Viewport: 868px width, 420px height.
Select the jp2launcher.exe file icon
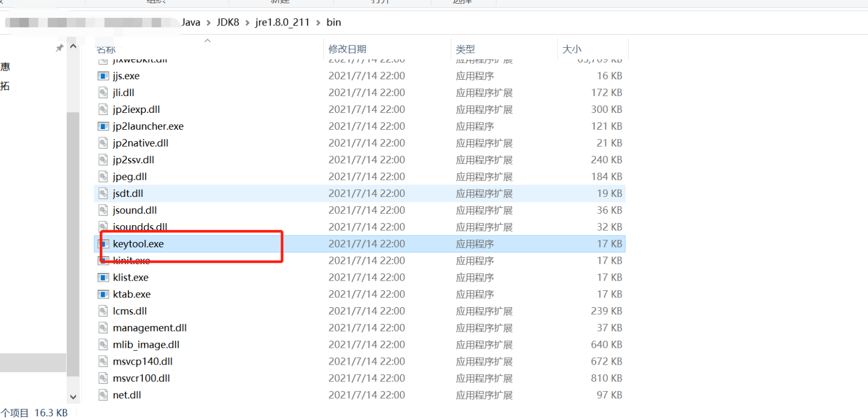pyautogui.click(x=103, y=126)
